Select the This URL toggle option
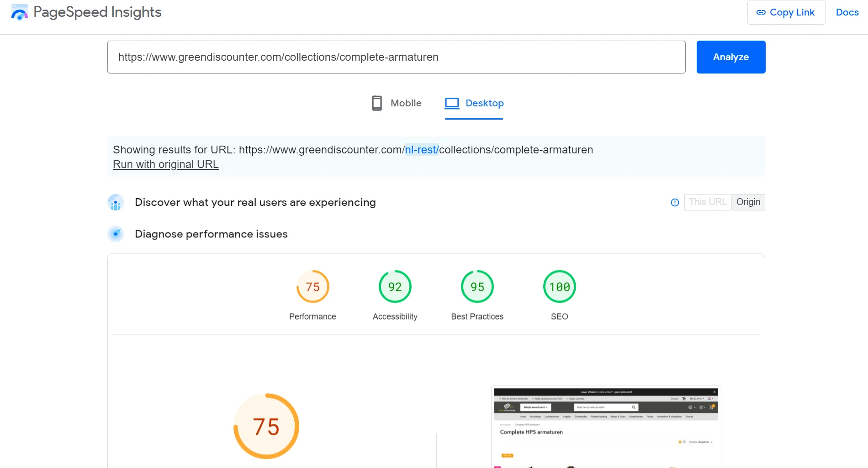The width and height of the screenshot is (868, 468). tap(708, 202)
